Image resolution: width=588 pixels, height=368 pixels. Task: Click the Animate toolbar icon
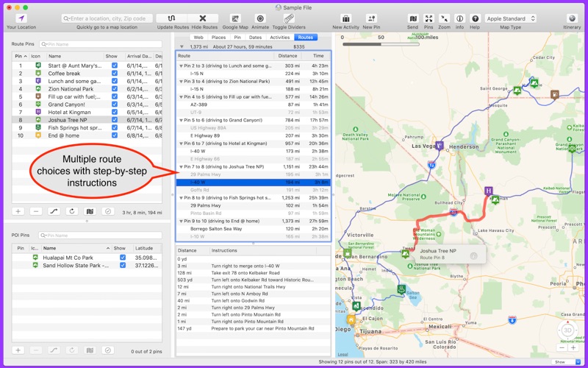(x=260, y=18)
